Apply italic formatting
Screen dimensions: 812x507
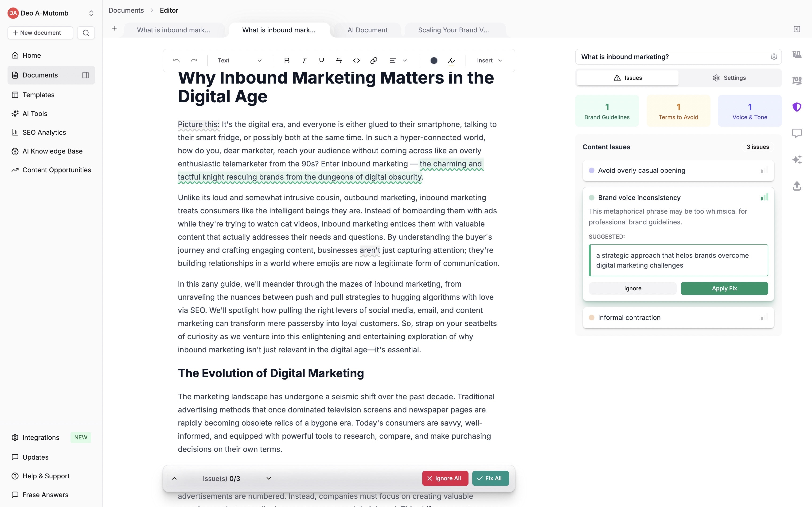(304, 60)
